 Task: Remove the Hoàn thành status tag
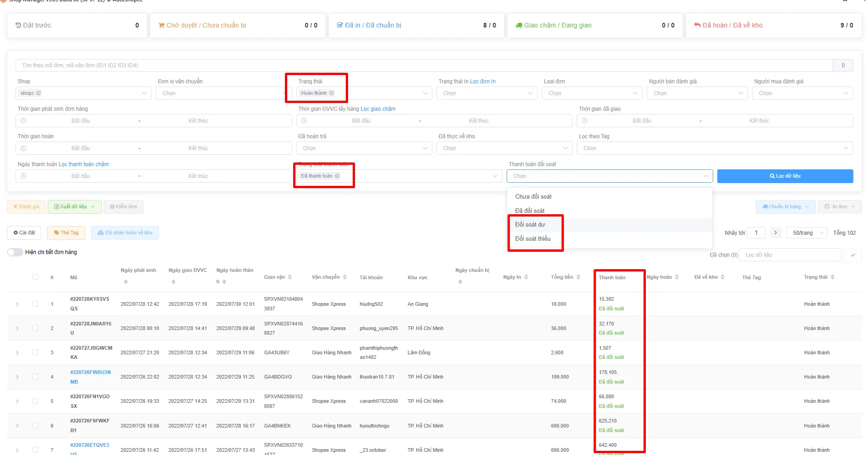coord(332,93)
